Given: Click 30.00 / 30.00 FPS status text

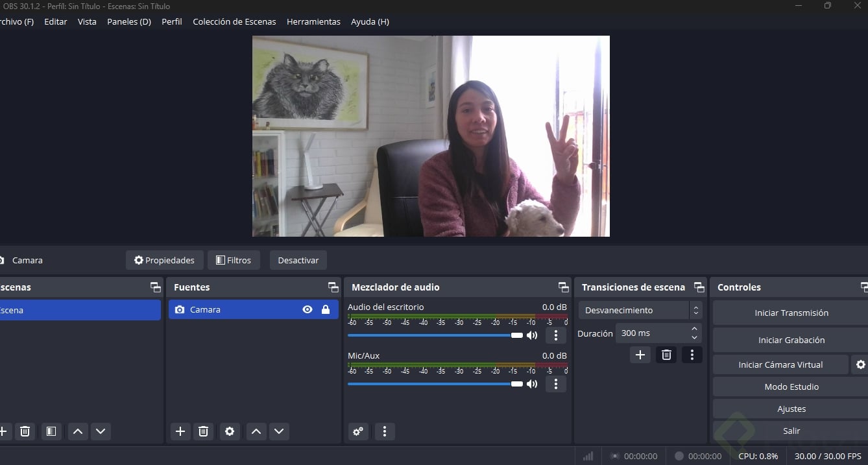Looking at the screenshot, I should (828, 456).
